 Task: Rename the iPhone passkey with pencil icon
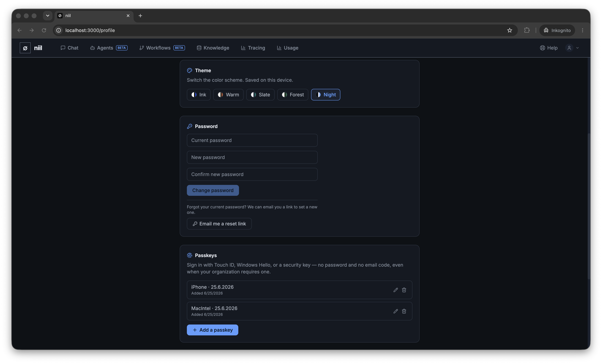pos(396,290)
